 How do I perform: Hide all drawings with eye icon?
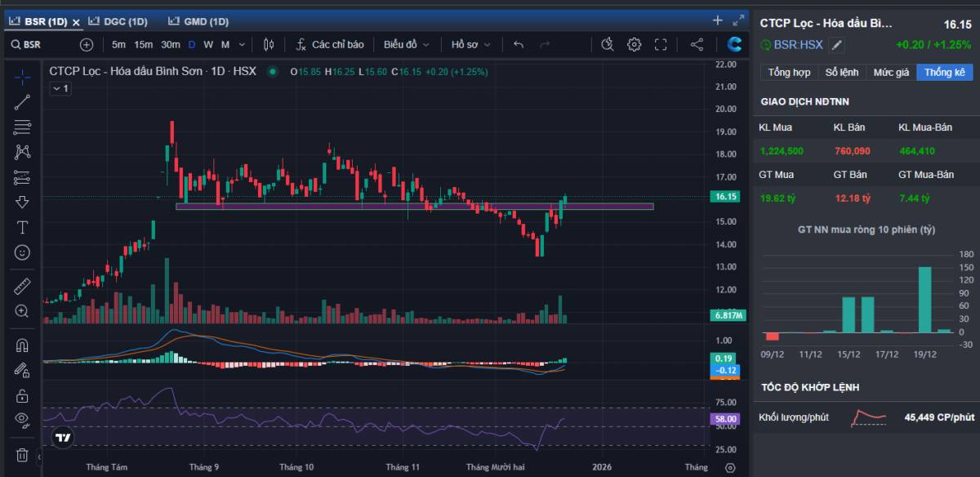pos(22,421)
